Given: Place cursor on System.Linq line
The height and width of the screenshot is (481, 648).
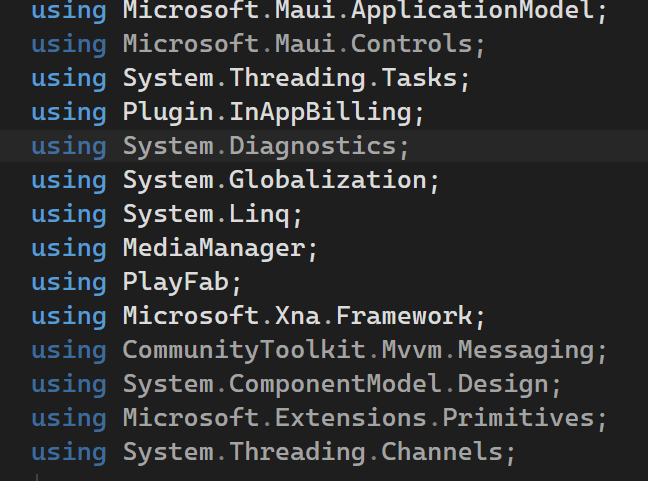Looking at the screenshot, I should [x=167, y=214].
